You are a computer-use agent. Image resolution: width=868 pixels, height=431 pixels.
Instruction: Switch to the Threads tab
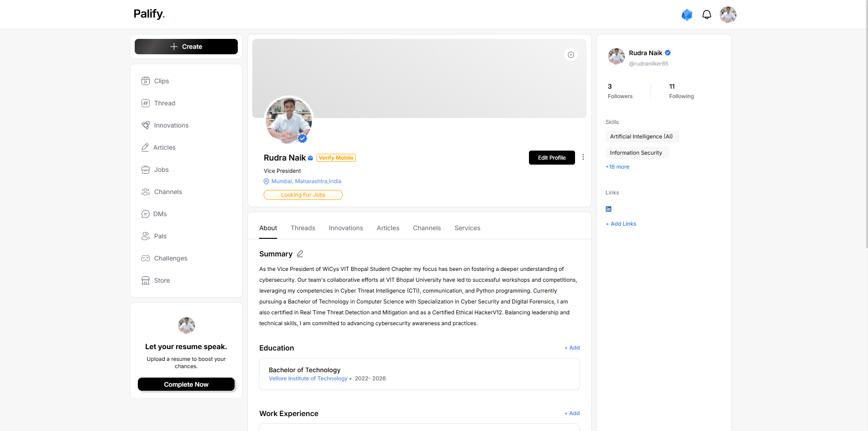tap(303, 228)
